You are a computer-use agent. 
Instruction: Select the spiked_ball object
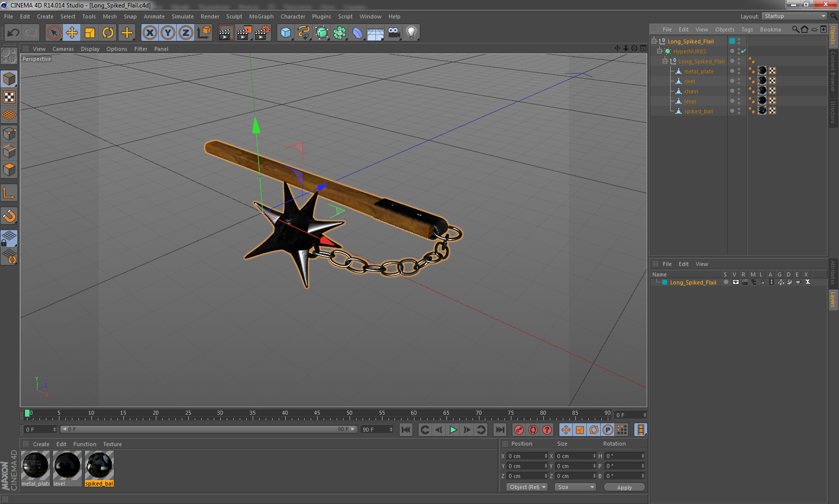tap(699, 111)
